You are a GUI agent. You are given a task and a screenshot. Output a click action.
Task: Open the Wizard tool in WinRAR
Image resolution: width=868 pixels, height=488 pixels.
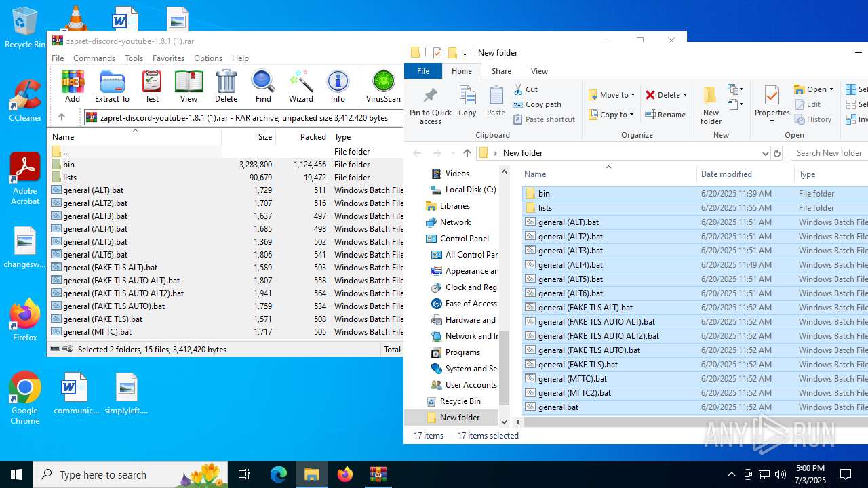pyautogui.click(x=301, y=86)
